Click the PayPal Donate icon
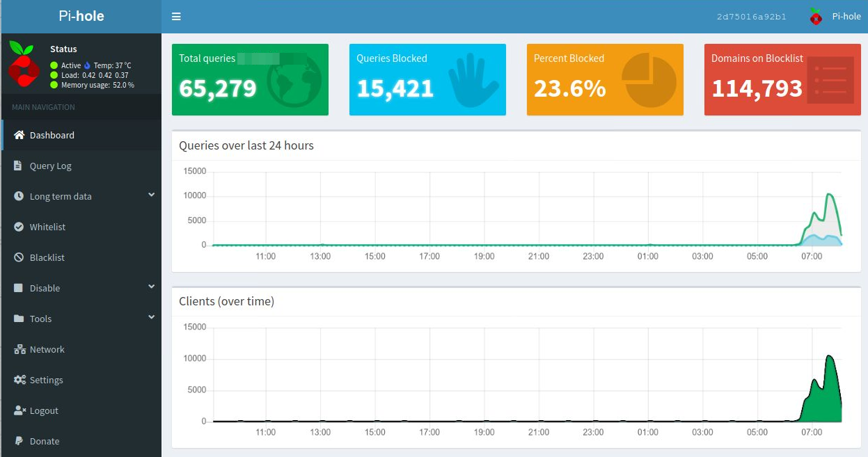The image size is (868, 457). coord(19,441)
